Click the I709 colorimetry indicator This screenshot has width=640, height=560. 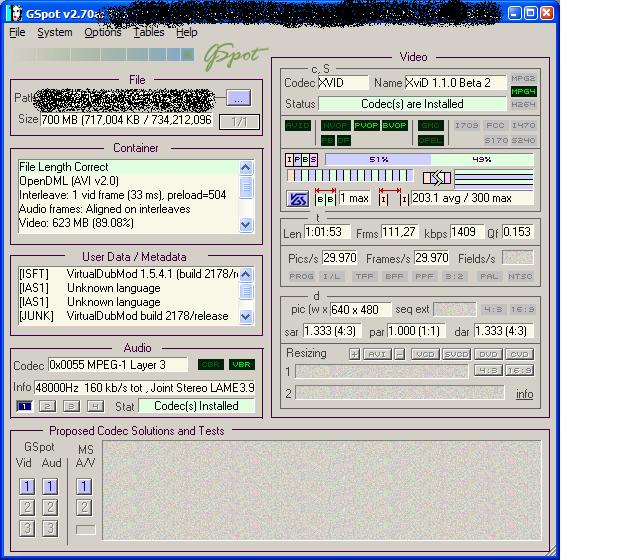click(x=467, y=126)
